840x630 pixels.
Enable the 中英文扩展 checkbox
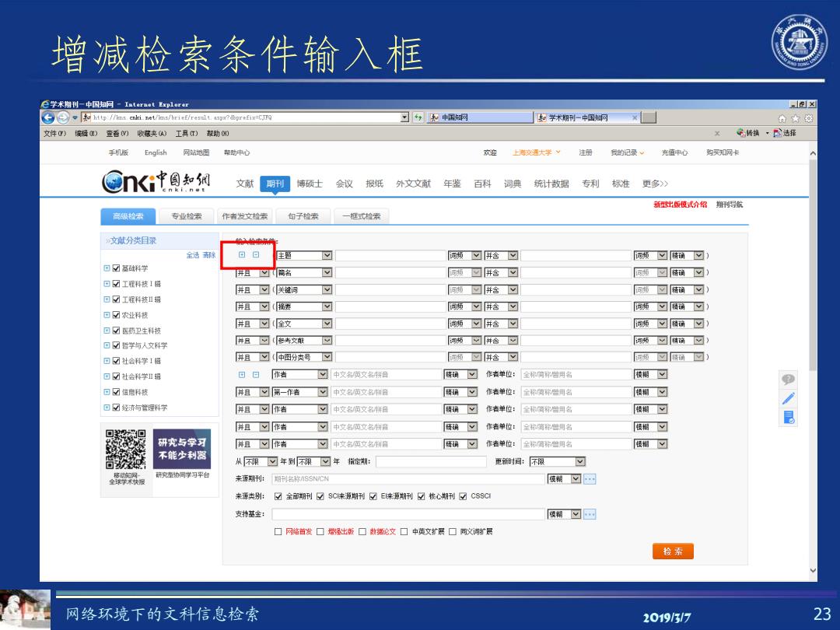point(404,532)
